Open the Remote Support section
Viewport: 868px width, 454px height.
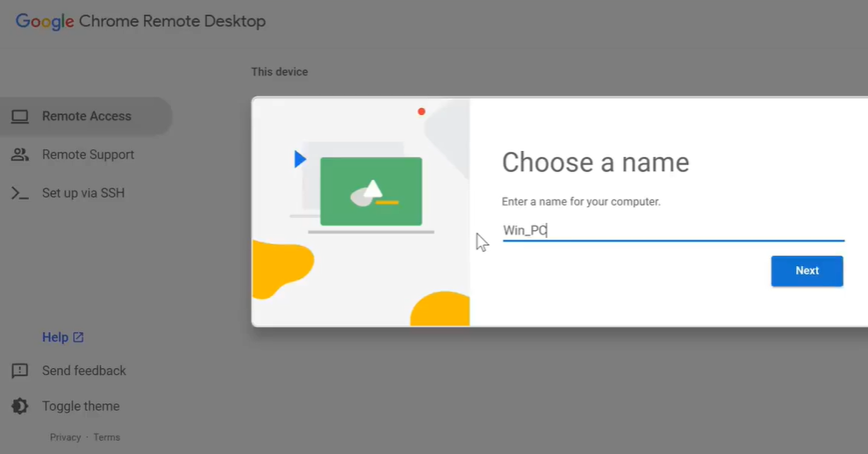coord(86,155)
